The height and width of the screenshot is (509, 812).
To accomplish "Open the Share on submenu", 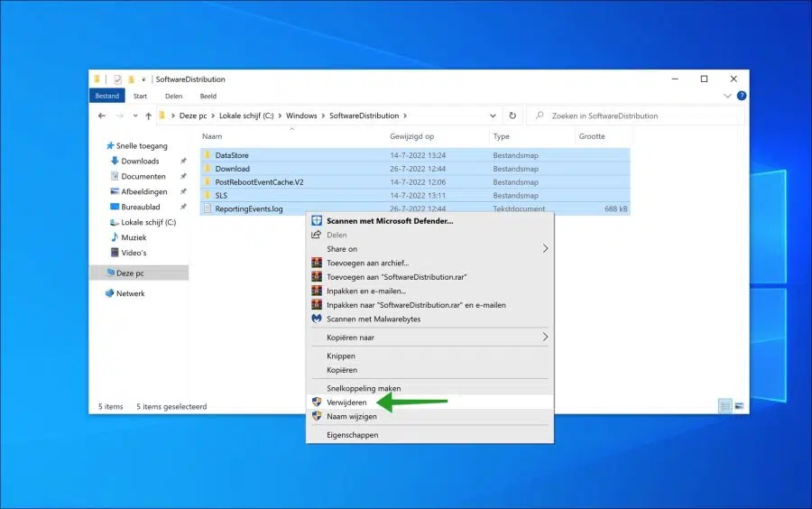I will point(429,248).
